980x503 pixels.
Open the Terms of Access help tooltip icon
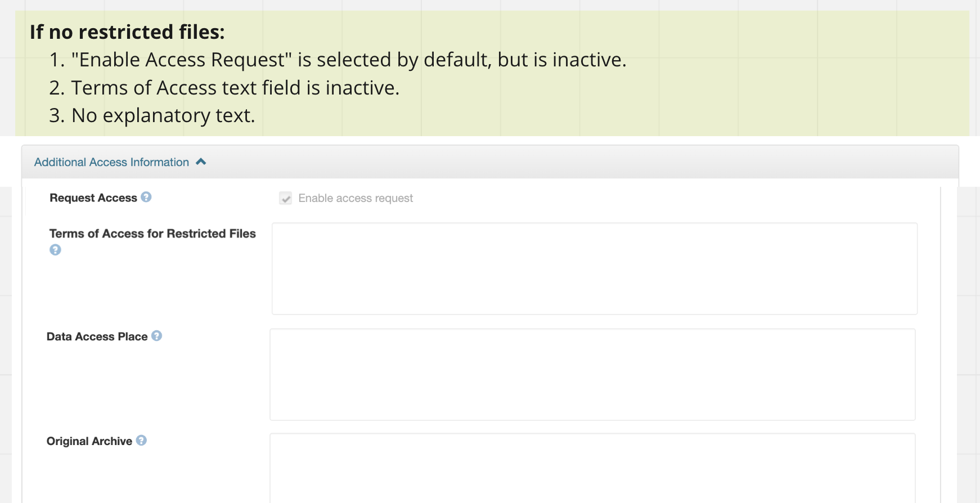click(x=55, y=250)
